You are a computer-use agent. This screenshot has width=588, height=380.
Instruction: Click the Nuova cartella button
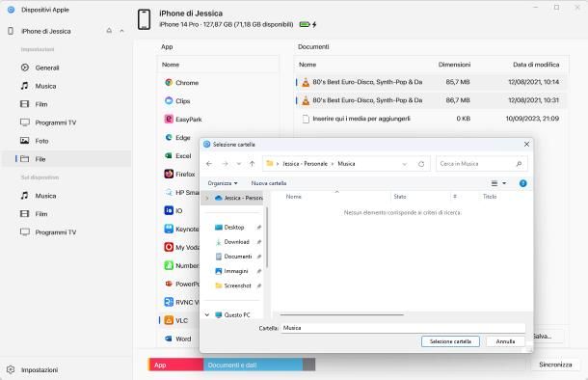pyautogui.click(x=269, y=183)
